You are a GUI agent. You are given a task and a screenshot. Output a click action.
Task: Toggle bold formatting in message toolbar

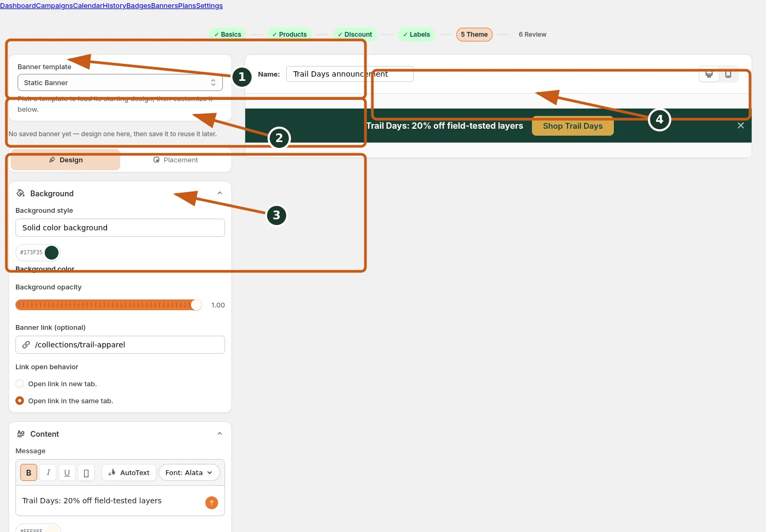[x=29, y=472]
